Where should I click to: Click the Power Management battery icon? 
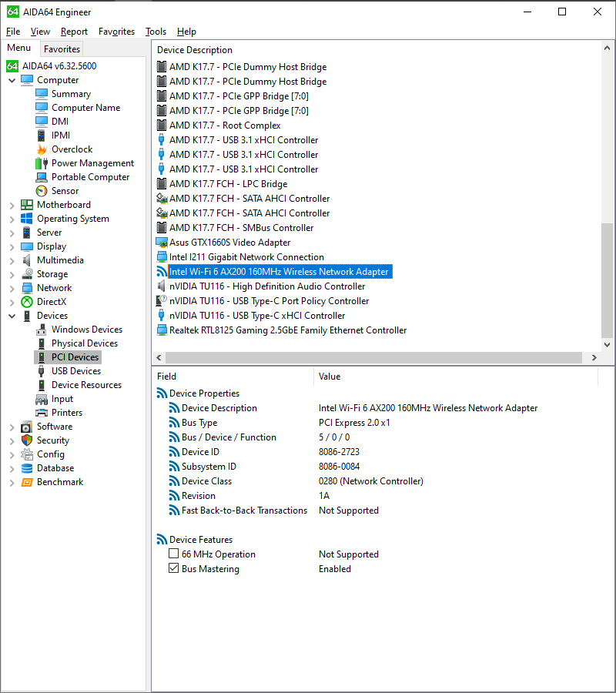point(42,163)
